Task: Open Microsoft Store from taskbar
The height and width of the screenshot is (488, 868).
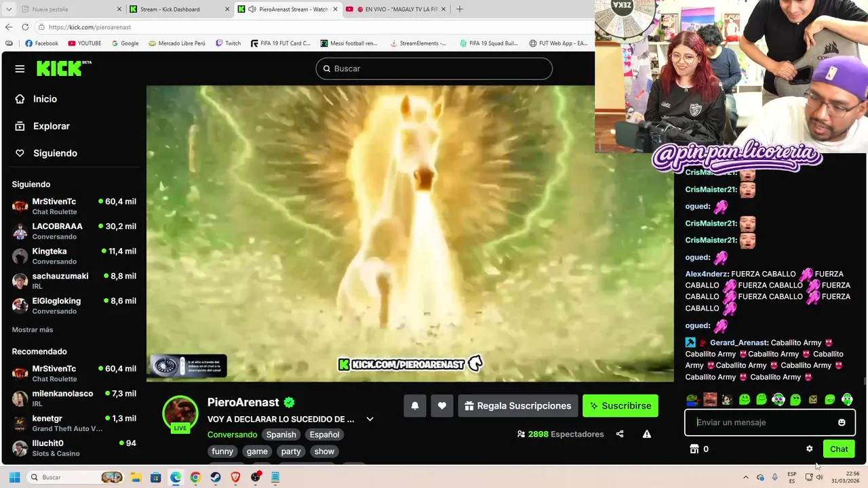Action: (x=155, y=477)
